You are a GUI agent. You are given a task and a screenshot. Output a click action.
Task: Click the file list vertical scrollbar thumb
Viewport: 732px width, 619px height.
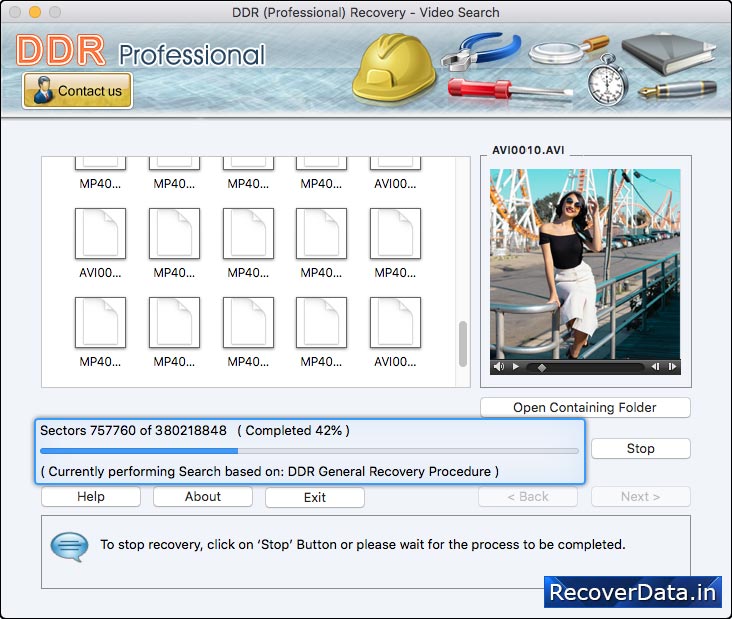pos(463,344)
